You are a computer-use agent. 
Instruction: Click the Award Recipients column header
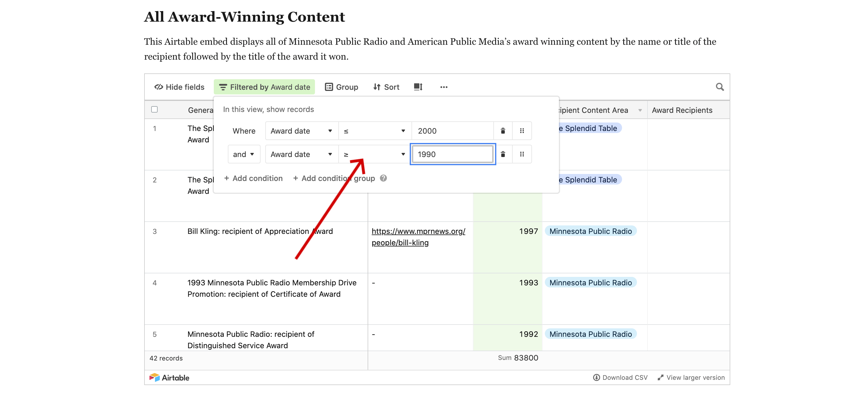point(688,110)
